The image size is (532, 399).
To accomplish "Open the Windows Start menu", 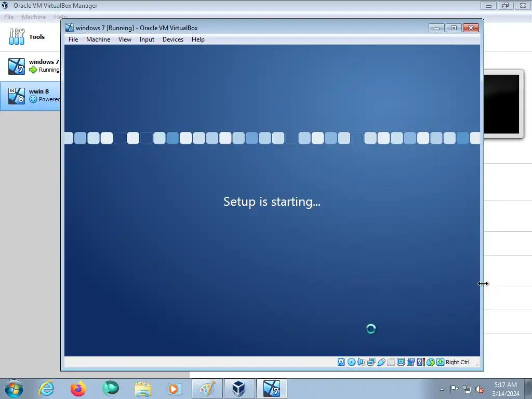I will pyautogui.click(x=14, y=389).
